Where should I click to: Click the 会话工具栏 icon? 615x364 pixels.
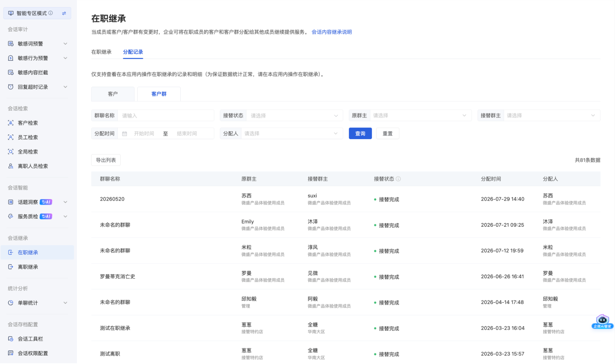point(10,339)
